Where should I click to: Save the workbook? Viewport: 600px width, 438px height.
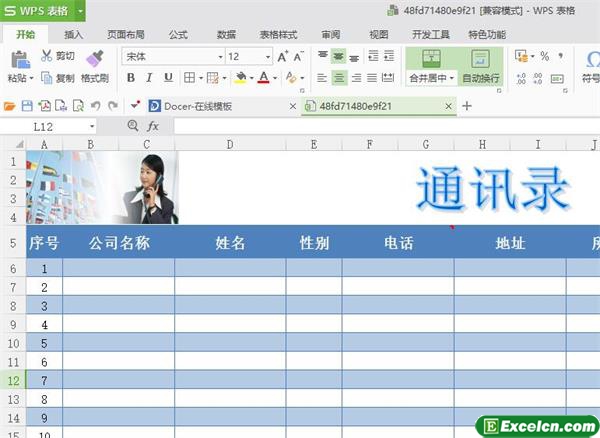click(x=27, y=106)
